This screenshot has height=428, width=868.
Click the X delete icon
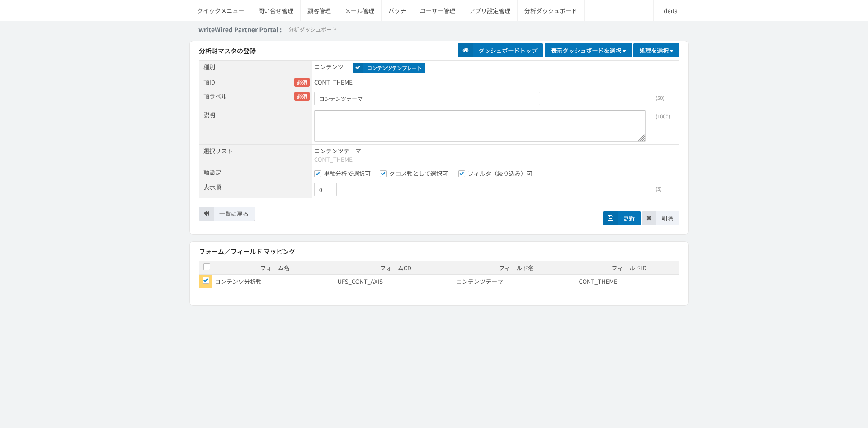[x=649, y=218]
